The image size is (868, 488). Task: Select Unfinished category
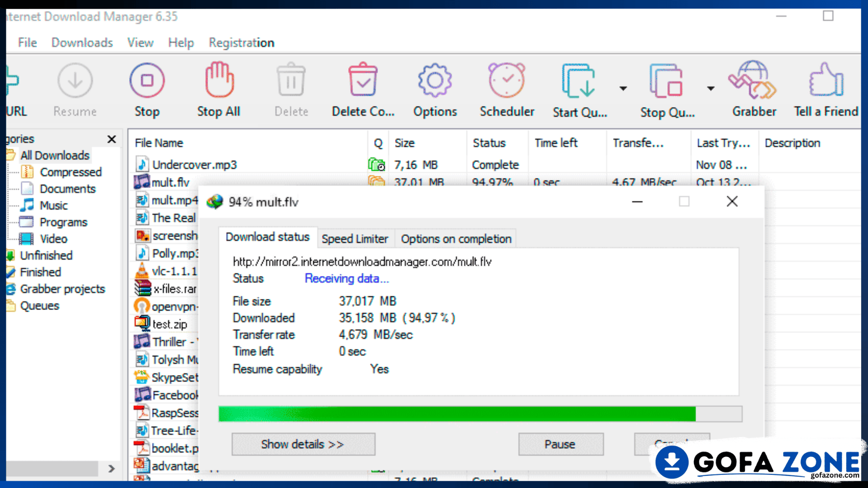(x=46, y=255)
